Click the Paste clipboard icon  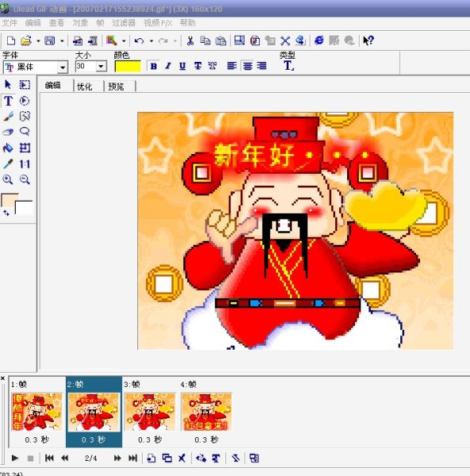click(x=221, y=40)
